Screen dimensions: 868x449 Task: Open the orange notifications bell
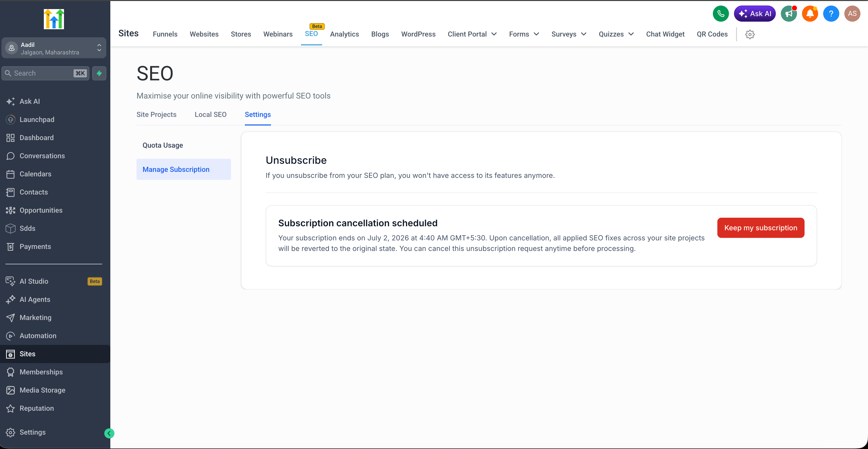[810, 14]
